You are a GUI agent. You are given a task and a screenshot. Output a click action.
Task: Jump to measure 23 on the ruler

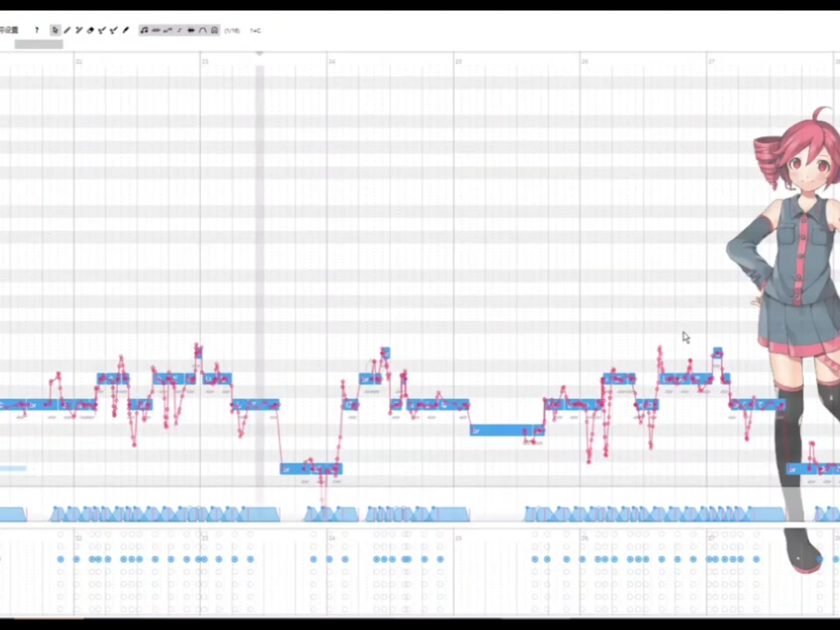(x=205, y=62)
